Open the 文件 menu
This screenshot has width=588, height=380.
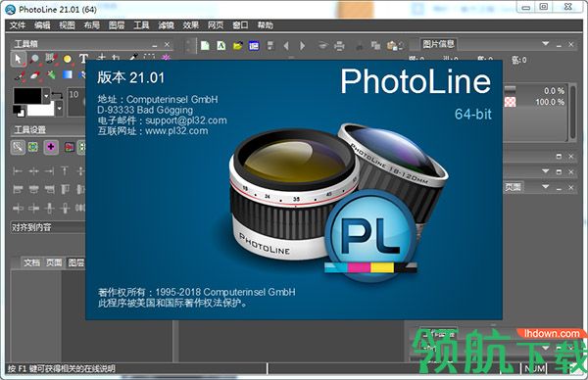[x=18, y=25]
